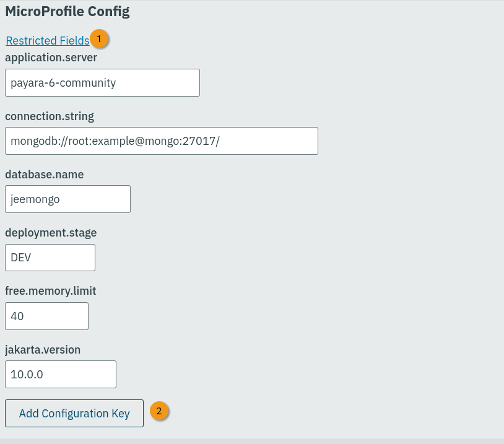Place cursor in the payara-6-community value

[x=63, y=82]
